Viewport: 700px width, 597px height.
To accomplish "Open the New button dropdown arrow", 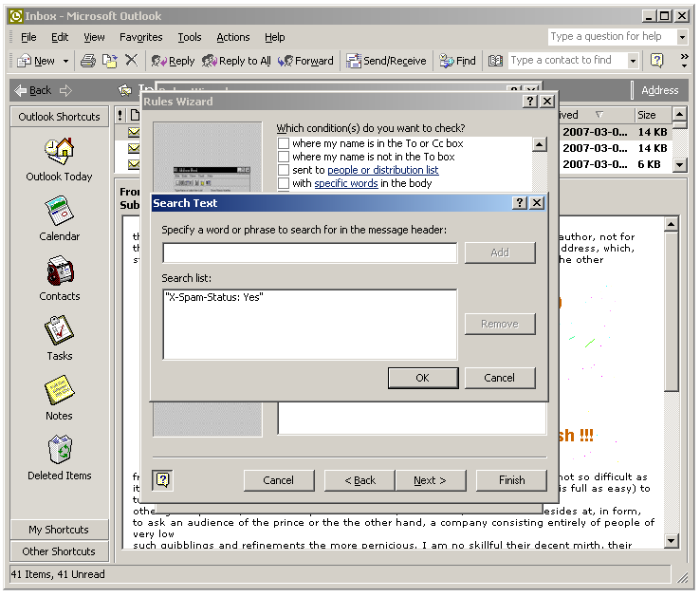I will (65, 61).
